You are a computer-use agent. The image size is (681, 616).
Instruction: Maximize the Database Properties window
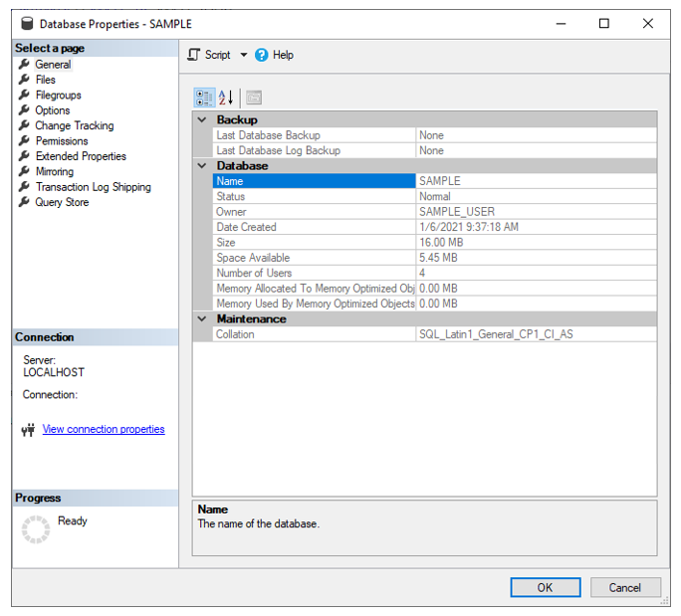[604, 23]
